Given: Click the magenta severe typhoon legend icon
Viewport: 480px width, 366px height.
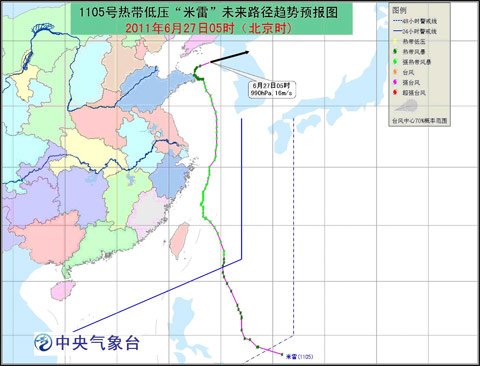Looking at the screenshot, I should (396, 82).
